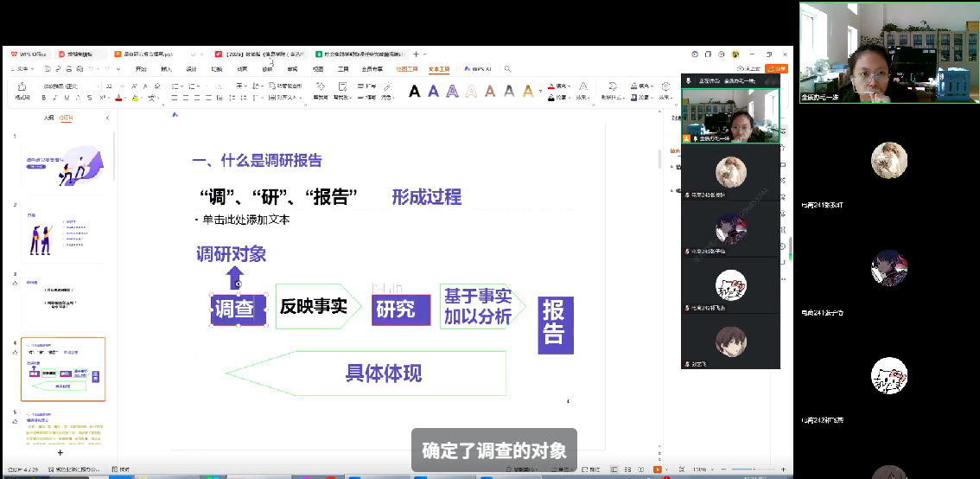Click the orange 分享 share button
Image resolution: width=980 pixels, height=479 pixels.
(777, 68)
